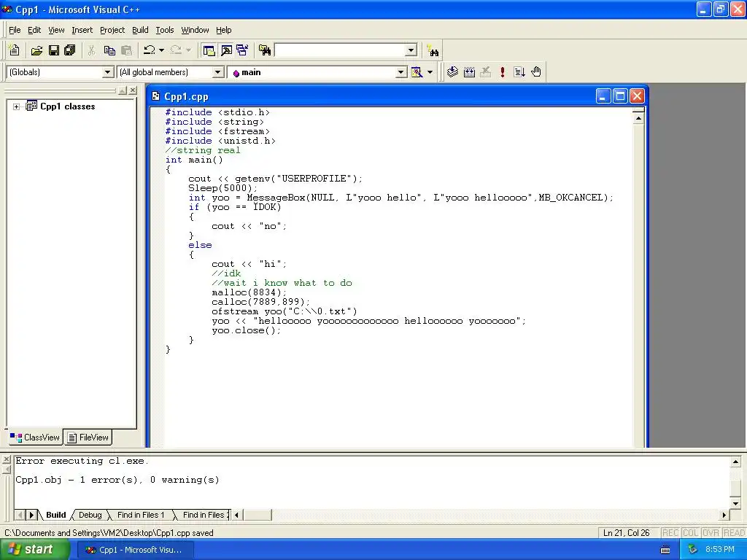The image size is (747, 560).
Task: Open the Edit menu
Action: [34, 30]
